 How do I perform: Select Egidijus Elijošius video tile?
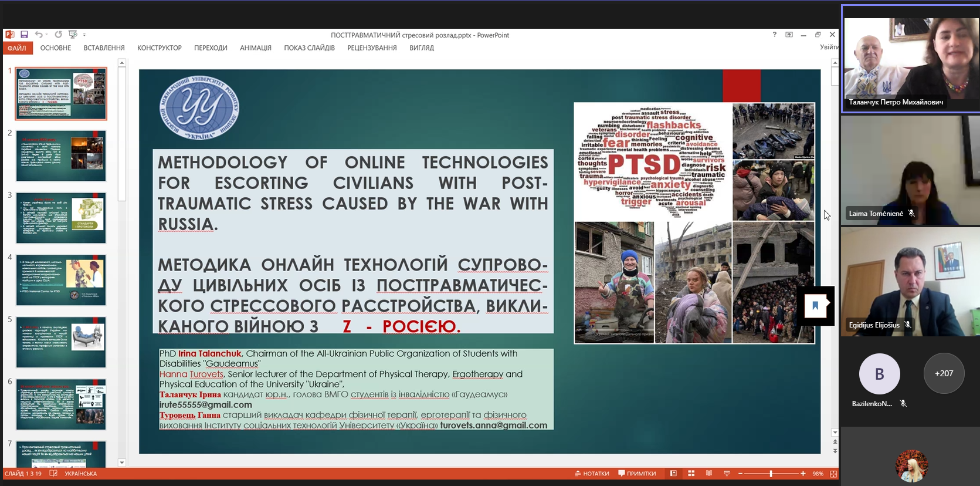[910, 282]
